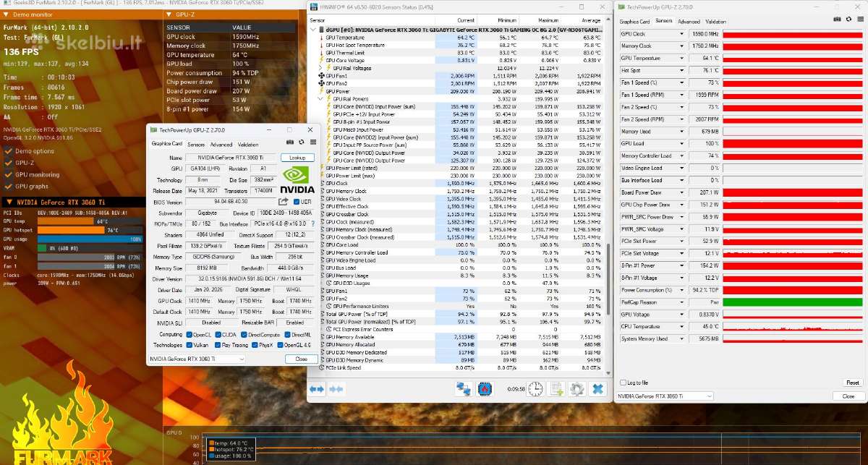
Task: Switch to Advanced tab in small GPU-Z window
Action: point(221,145)
